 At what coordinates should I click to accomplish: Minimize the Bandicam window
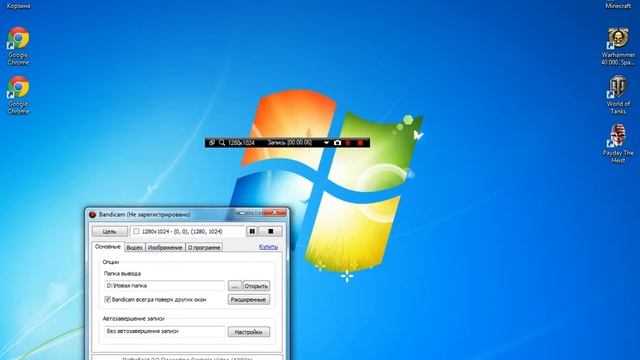[242, 212]
